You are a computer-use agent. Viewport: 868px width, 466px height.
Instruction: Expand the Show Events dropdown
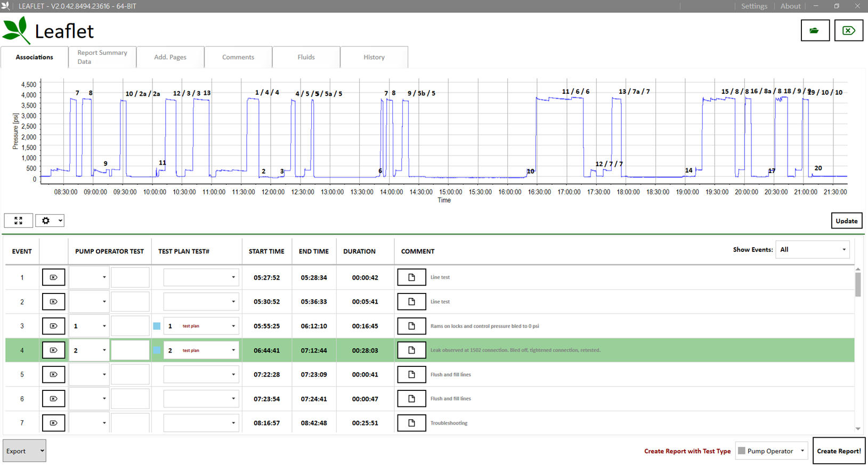[x=812, y=250]
